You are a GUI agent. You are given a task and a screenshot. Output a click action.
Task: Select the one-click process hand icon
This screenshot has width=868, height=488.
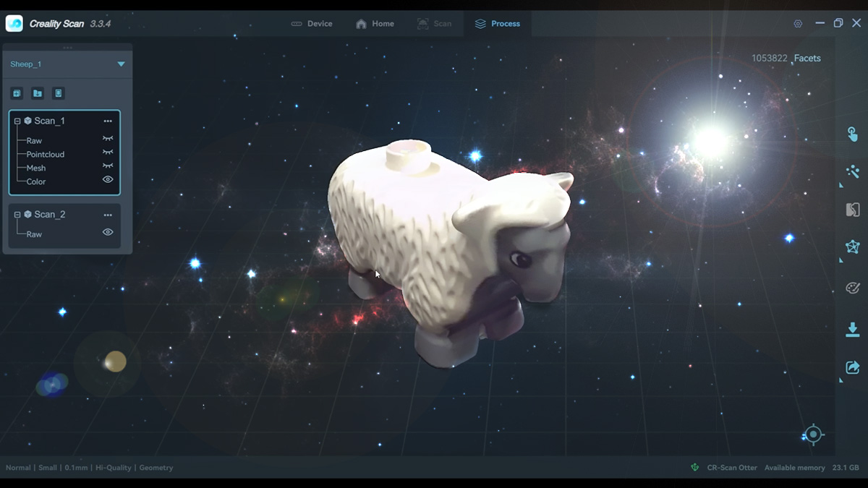pos(852,134)
